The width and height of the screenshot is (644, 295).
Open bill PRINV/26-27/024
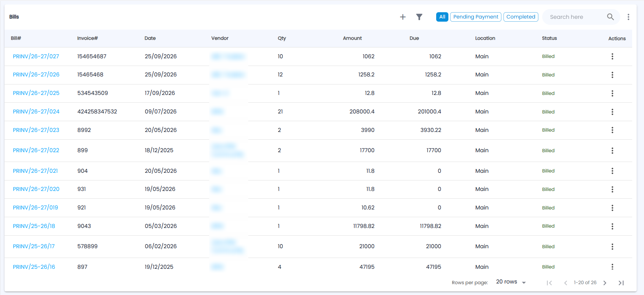click(x=36, y=112)
